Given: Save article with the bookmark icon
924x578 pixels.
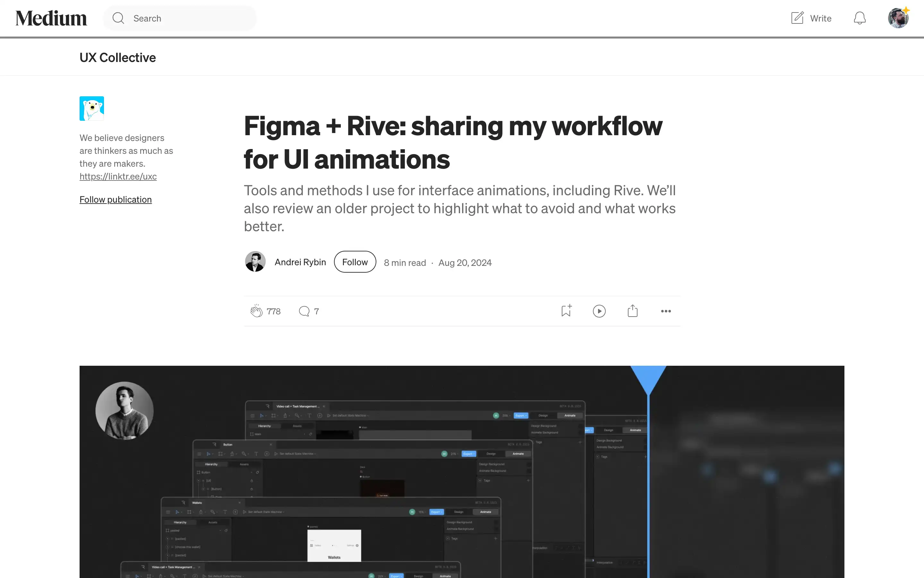Looking at the screenshot, I should click(x=566, y=311).
